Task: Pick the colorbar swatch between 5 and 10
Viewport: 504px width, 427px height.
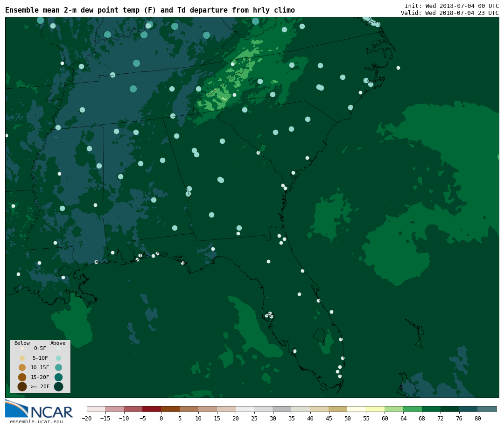Action: click(189, 409)
